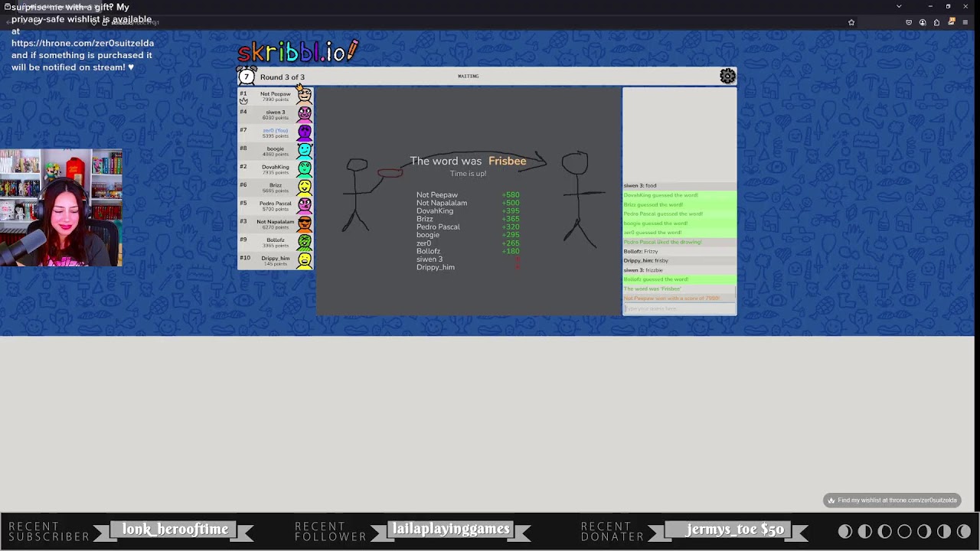The height and width of the screenshot is (551, 980).
Task: Click the browser tab list chevron
Action: (x=899, y=6)
